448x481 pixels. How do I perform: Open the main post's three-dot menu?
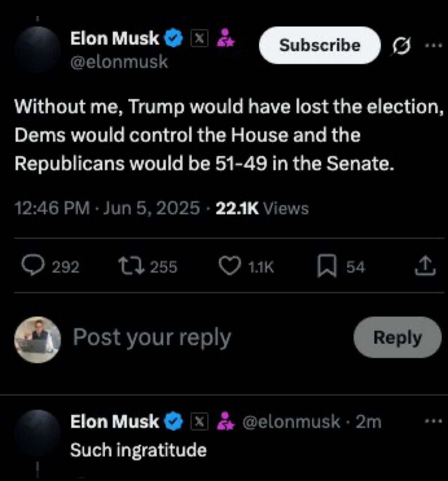coord(434,45)
